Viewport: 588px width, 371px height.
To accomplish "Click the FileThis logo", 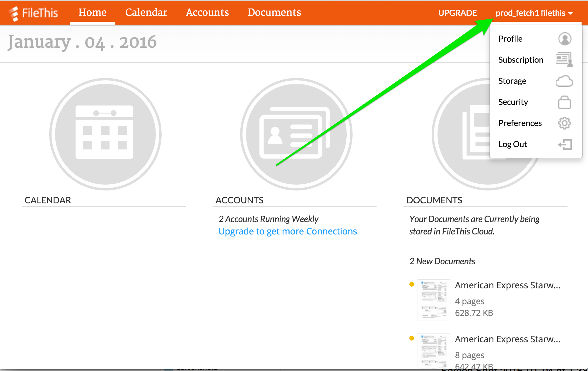I will [33, 13].
